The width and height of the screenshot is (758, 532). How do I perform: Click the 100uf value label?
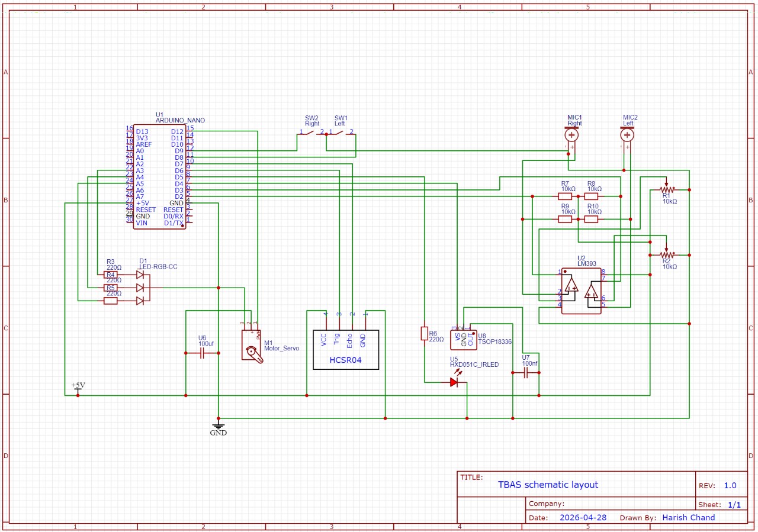[205, 344]
